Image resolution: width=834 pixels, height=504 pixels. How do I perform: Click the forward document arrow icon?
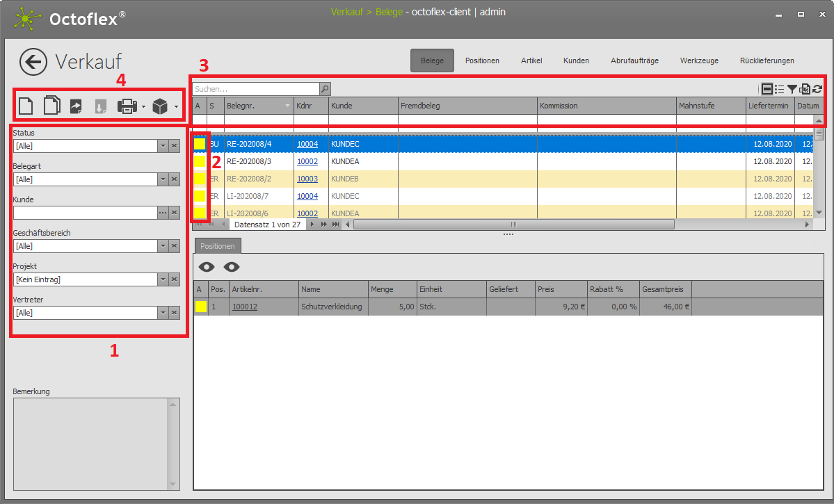(x=76, y=106)
